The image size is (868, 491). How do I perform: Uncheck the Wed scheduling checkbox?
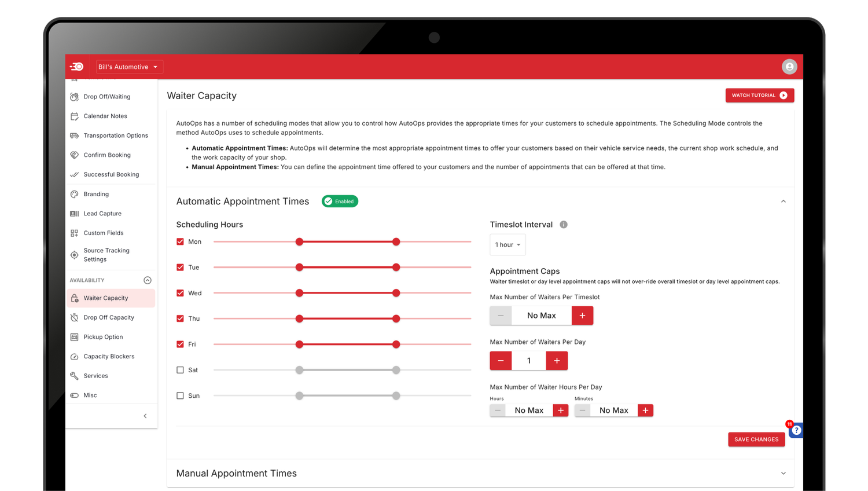[x=180, y=293]
